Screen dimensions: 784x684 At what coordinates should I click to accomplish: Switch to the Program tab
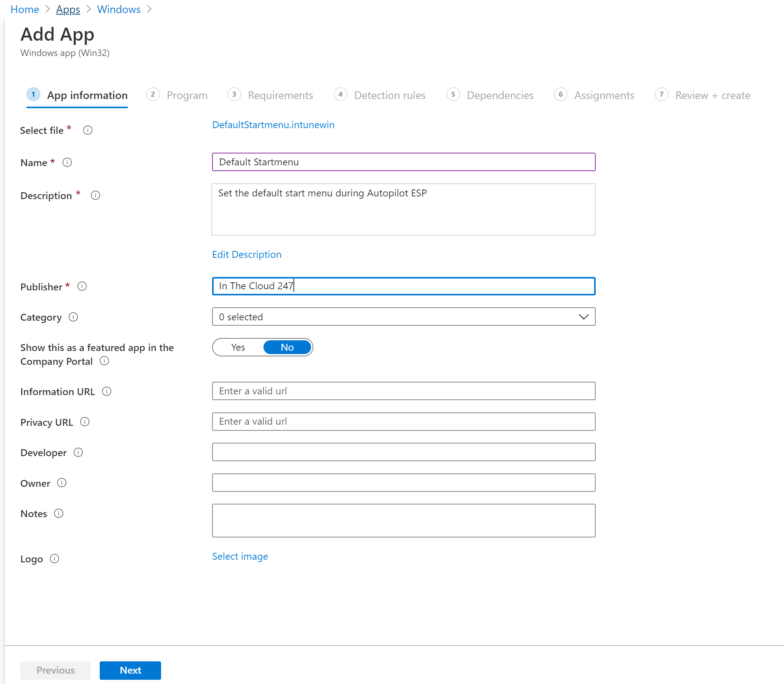pyautogui.click(x=187, y=95)
